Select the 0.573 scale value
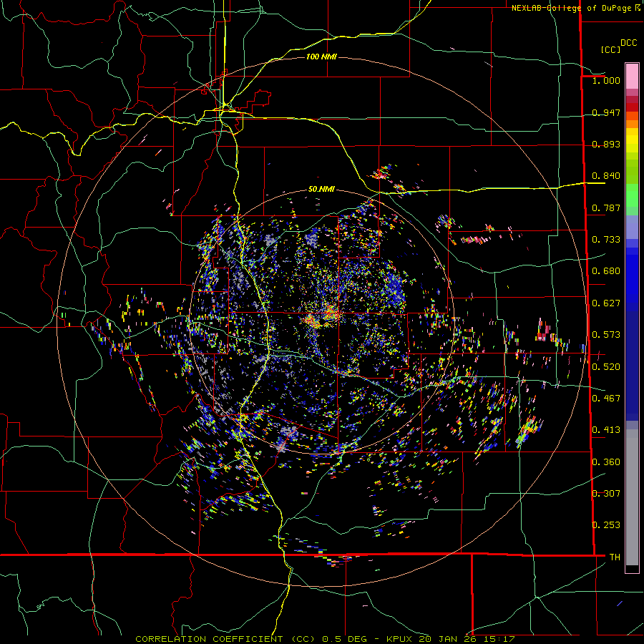 click(606, 335)
